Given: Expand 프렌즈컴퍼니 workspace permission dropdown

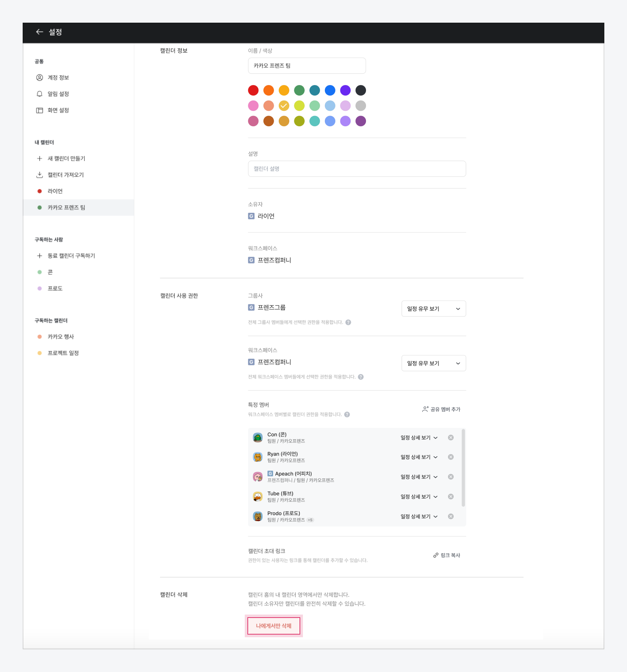Looking at the screenshot, I should tap(433, 363).
